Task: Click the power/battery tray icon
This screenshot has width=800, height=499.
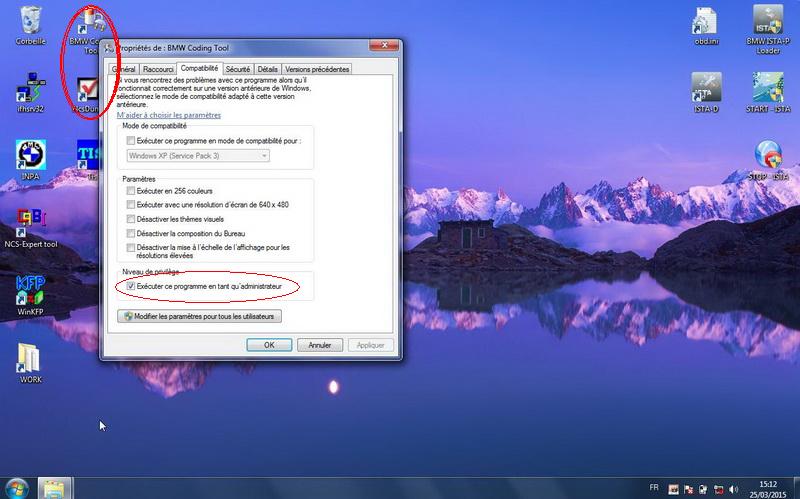Action: tap(703, 489)
